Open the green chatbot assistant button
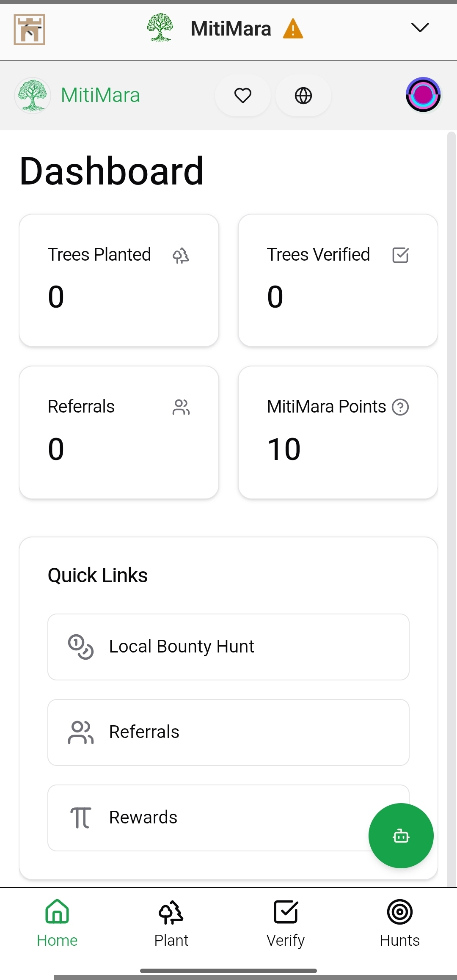457x980 pixels. (x=401, y=836)
